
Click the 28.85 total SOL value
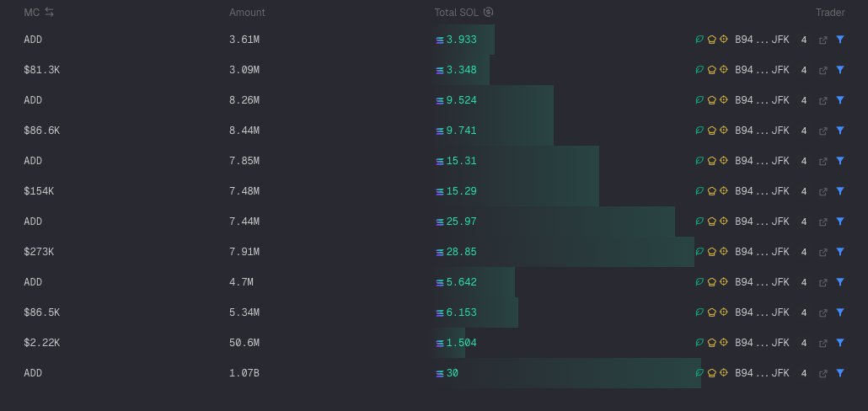point(461,252)
